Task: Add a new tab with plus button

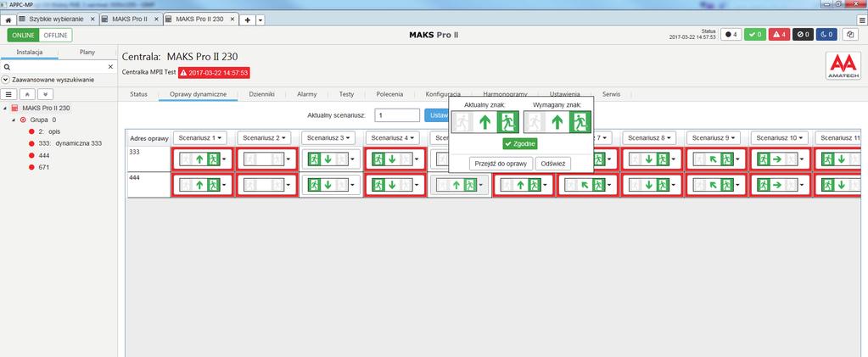Action: [248, 20]
